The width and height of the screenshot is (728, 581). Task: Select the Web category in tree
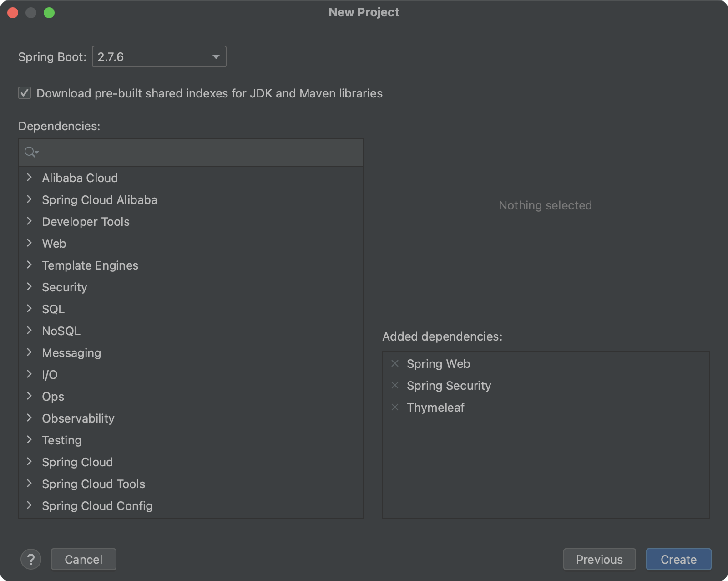54,244
